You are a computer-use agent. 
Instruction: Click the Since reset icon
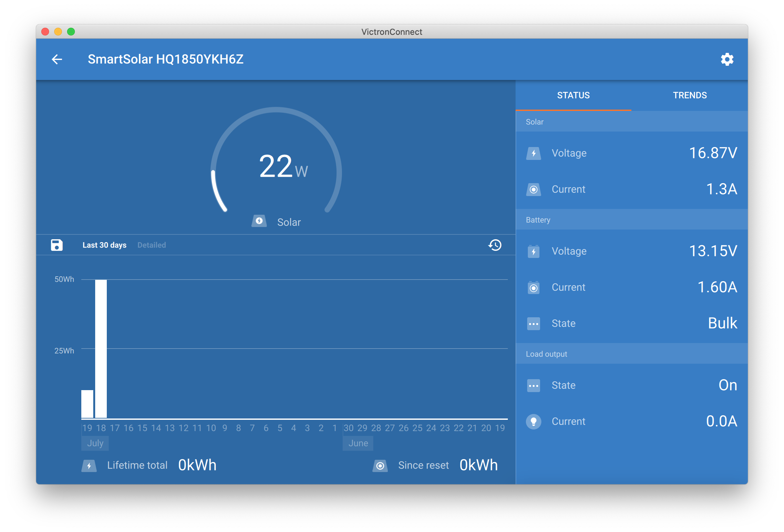[x=380, y=466]
